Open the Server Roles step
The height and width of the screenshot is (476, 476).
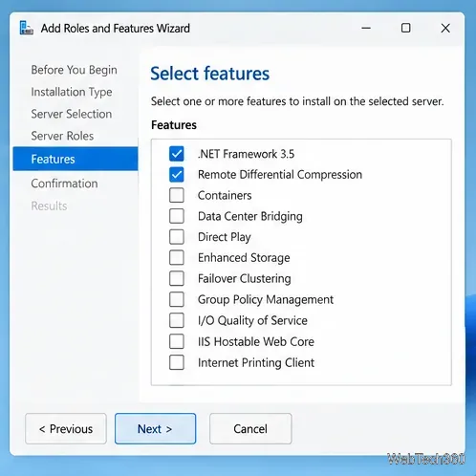coord(62,136)
